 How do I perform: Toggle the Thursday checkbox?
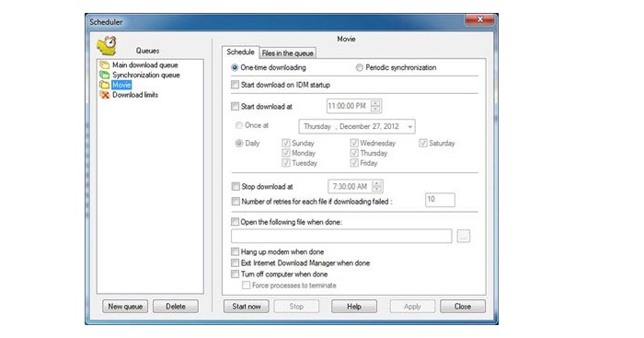354,153
